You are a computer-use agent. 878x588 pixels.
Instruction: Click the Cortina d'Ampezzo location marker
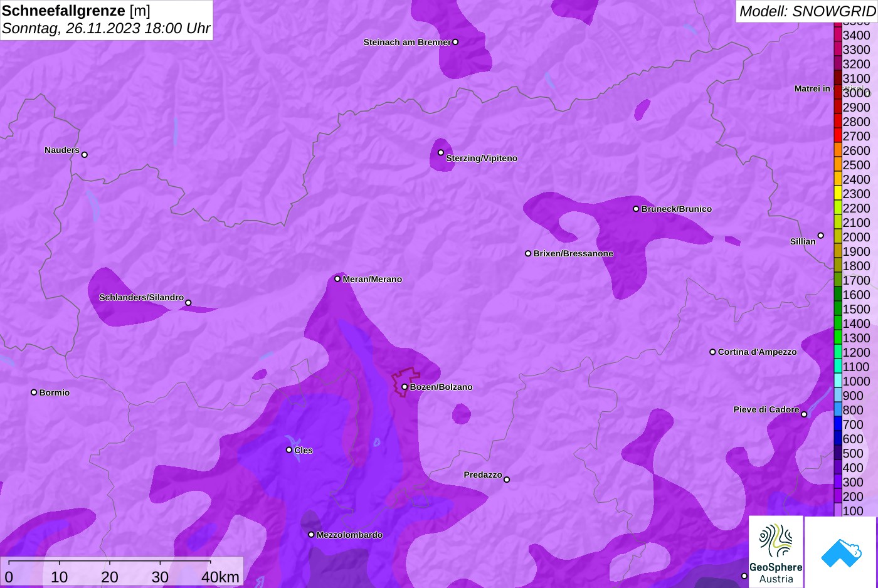[x=712, y=352]
